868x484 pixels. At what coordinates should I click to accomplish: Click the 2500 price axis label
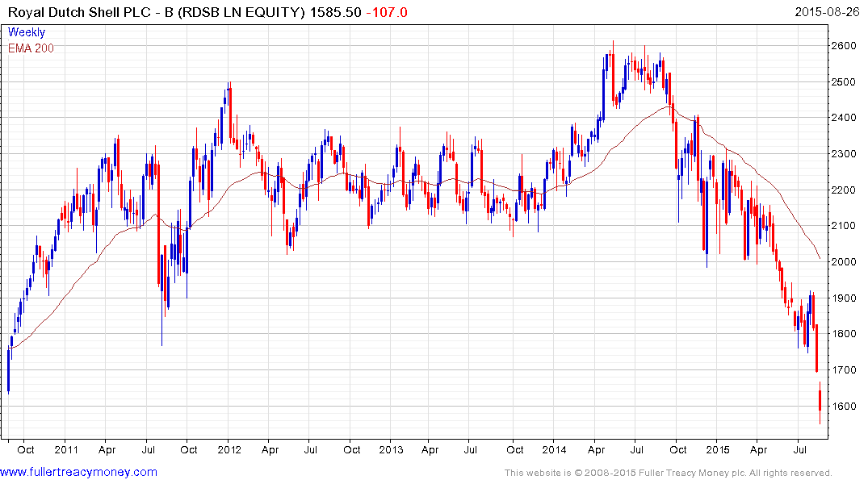(x=844, y=81)
